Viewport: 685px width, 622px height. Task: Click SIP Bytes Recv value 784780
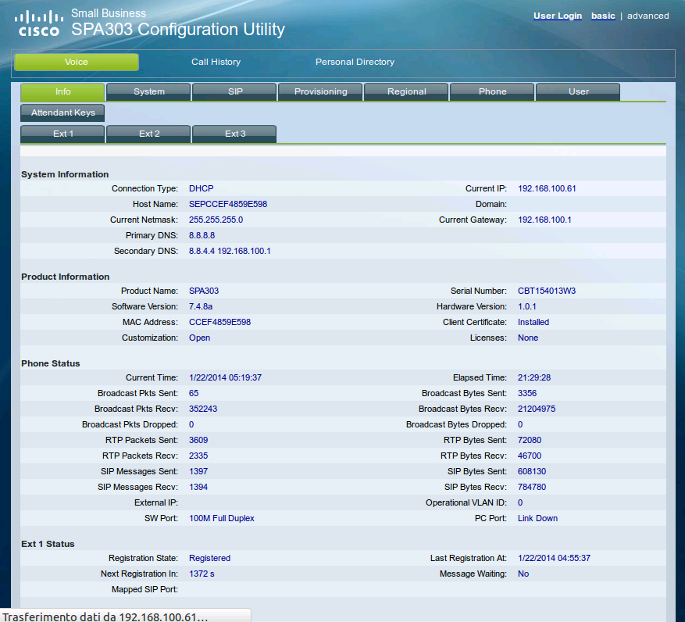click(x=532, y=487)
